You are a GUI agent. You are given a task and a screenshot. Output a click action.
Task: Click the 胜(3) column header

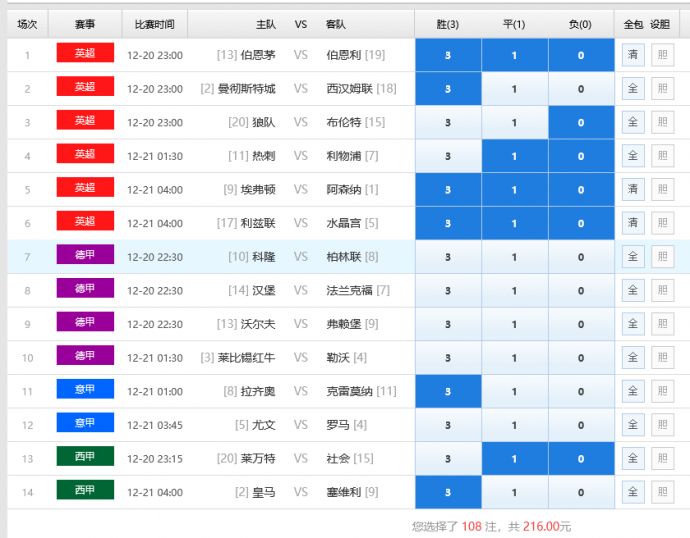tap(448, 24)
